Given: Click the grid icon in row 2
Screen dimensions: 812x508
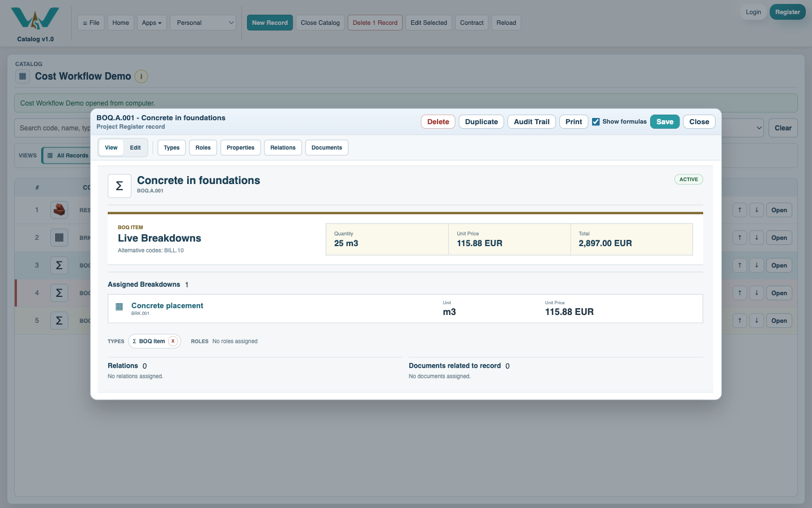Looking at the screenshot, I should pyautogui.click(x=59, y=238).
